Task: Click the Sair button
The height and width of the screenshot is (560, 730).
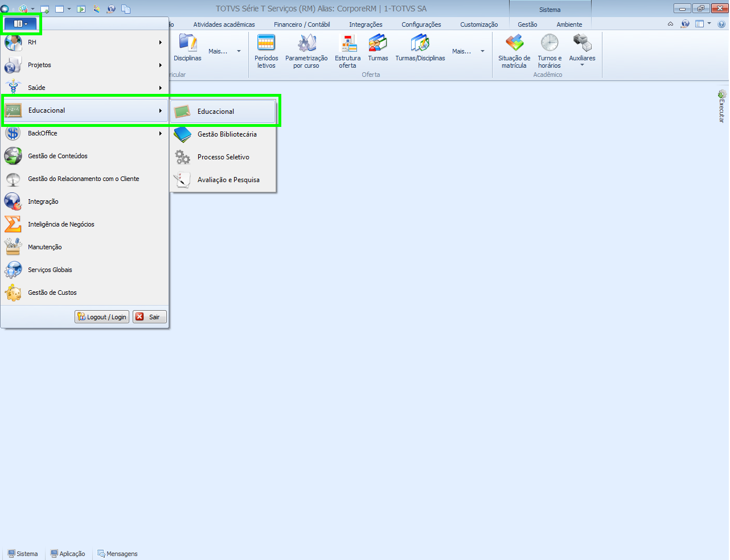Action: pyautogui.click(x=150, y=317)
